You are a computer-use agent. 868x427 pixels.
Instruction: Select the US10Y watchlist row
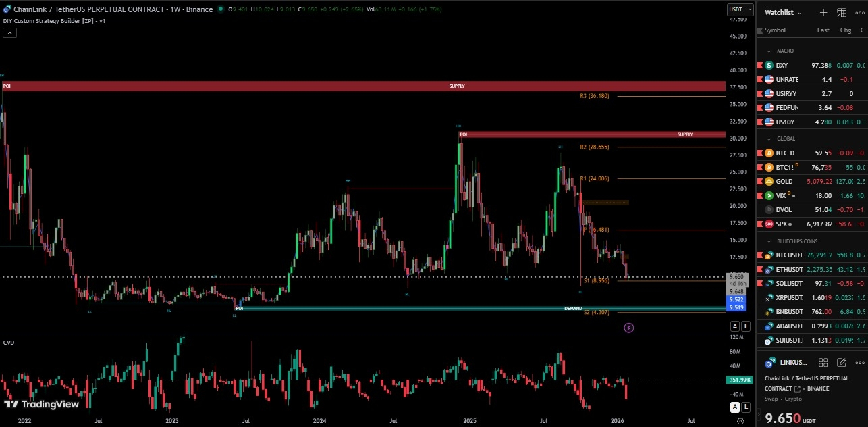click(x=813, y=122)
